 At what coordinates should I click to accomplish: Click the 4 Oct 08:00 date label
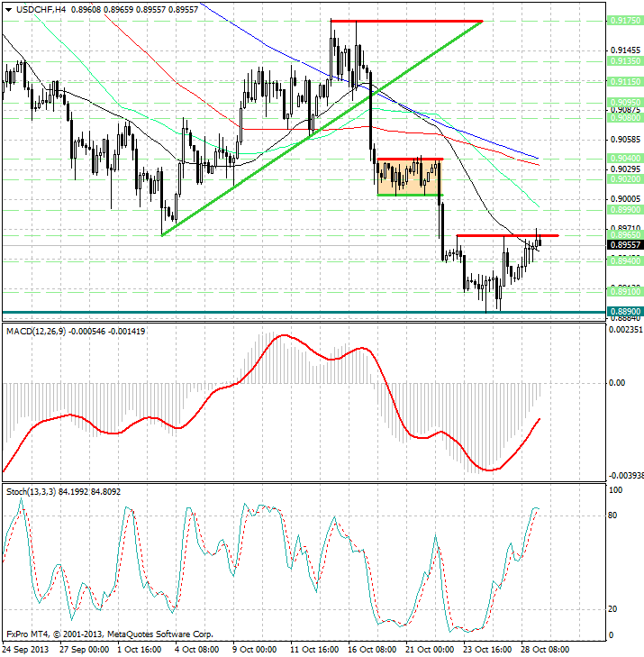(x=196, y=650)
